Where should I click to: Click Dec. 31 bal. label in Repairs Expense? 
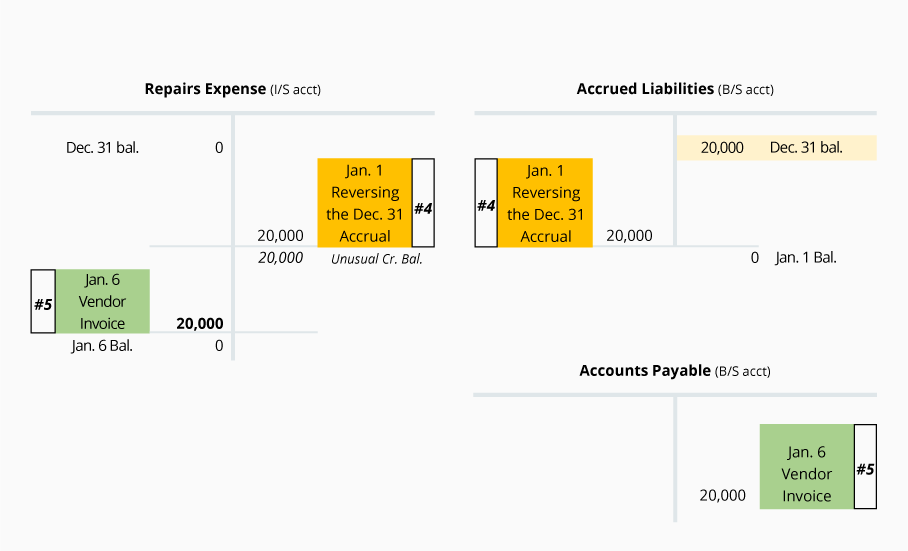[x=102, y=148]
